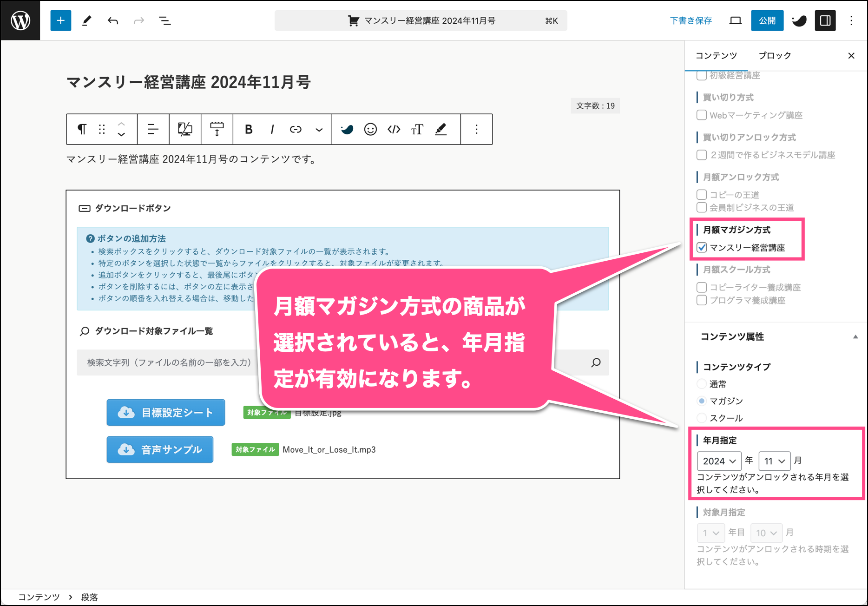Image resolution: width=868 pixels, height=606 pixels.
Task: Switch to the コンテンツ tab
Action: tap(716, 56)
